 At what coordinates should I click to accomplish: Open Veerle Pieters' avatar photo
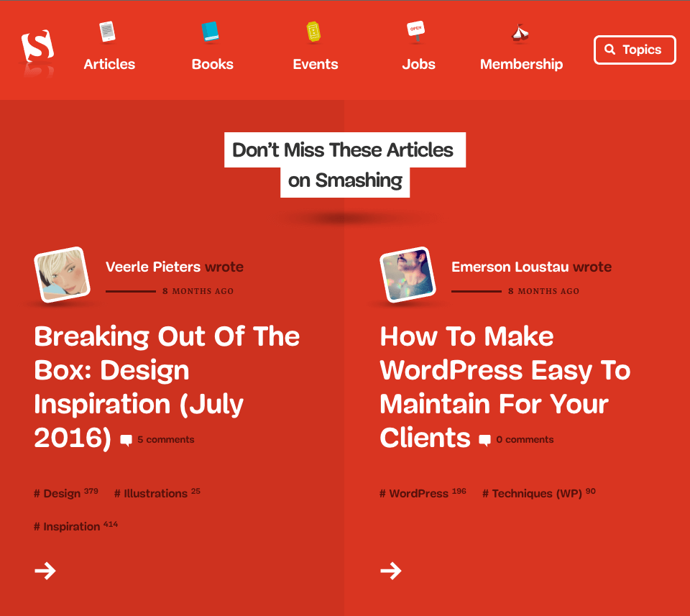click(61, 275)
